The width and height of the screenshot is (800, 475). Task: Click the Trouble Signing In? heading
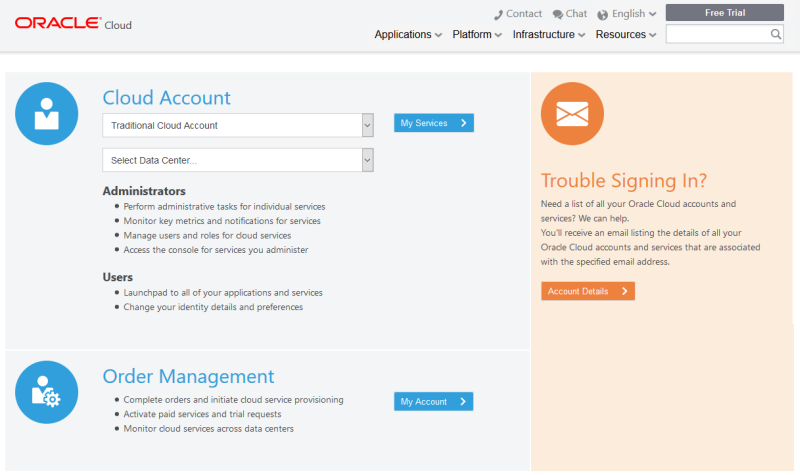[x=624, y=181]
